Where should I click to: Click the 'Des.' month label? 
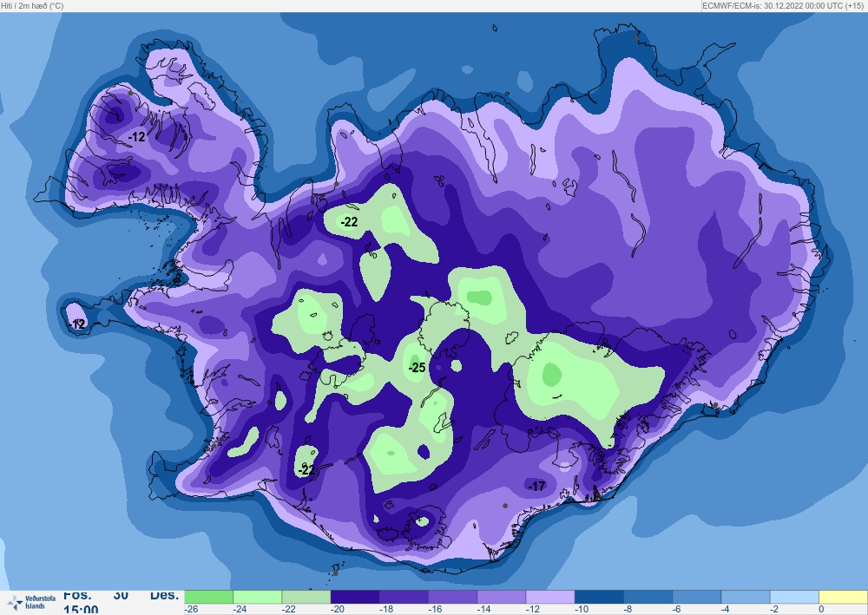coord(164,596)
